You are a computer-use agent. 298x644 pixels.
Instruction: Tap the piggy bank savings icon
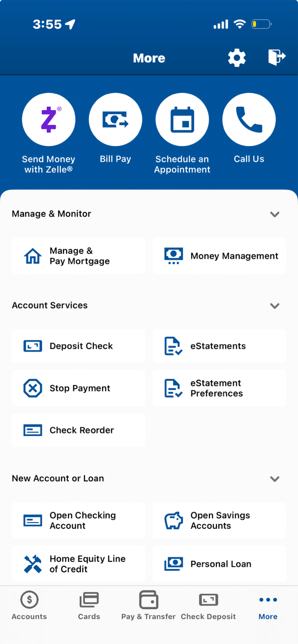173,520
